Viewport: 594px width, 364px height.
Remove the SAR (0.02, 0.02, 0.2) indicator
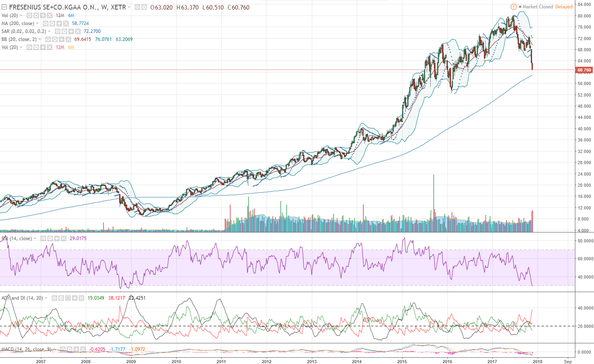pyautogui.click(x=77, y=31)
